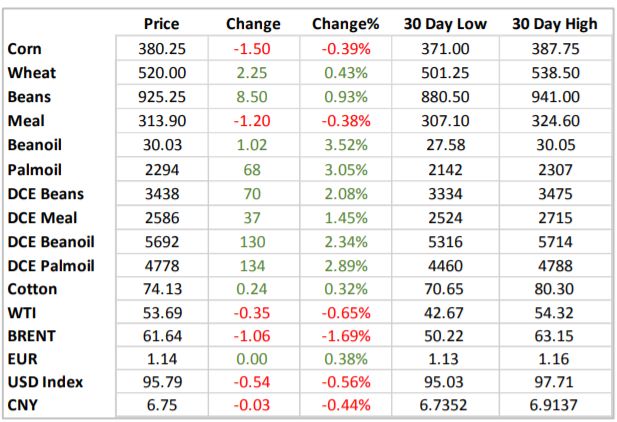The image size is (617, 422).
Task: Click the Beans change value 8.50
Action: coord(253,97)
